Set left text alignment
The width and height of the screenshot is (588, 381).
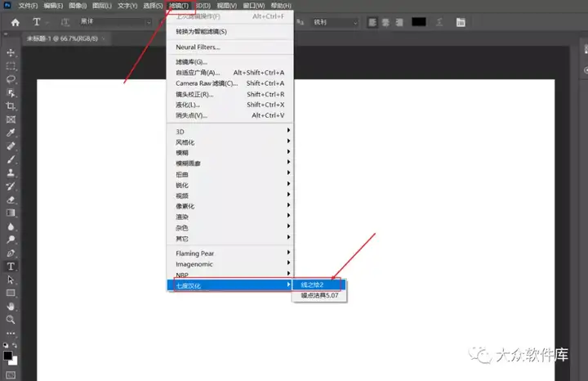click(372, 22)
